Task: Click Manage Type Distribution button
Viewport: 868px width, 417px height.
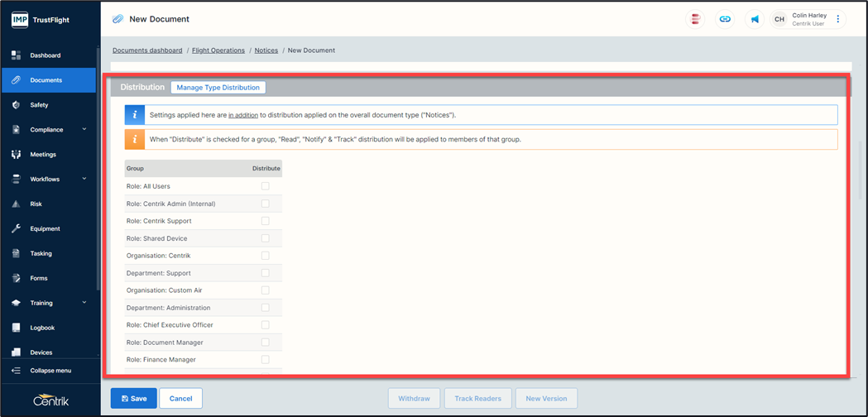Action: click(218, 88)
